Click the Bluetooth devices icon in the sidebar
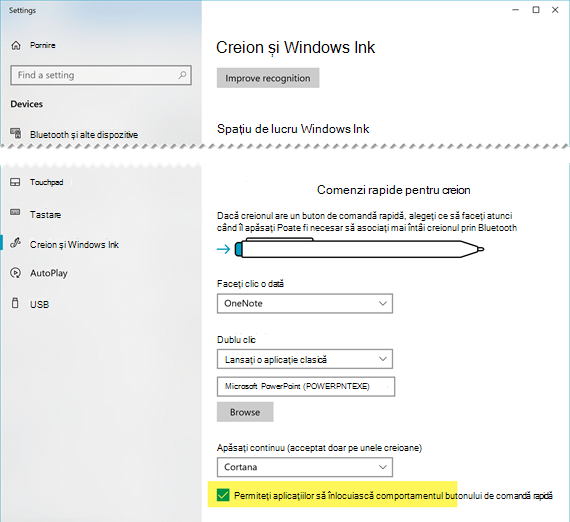570x522 pixels. [15, 134]
